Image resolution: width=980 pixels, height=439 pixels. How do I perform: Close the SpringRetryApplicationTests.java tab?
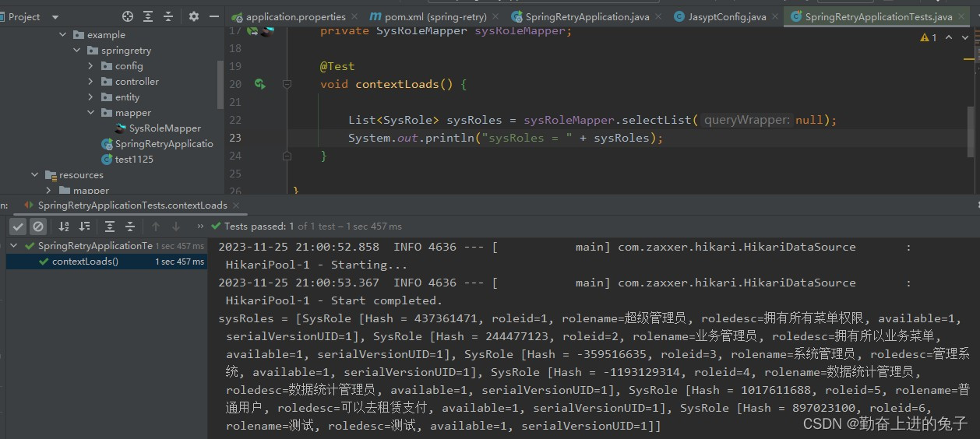962,16
